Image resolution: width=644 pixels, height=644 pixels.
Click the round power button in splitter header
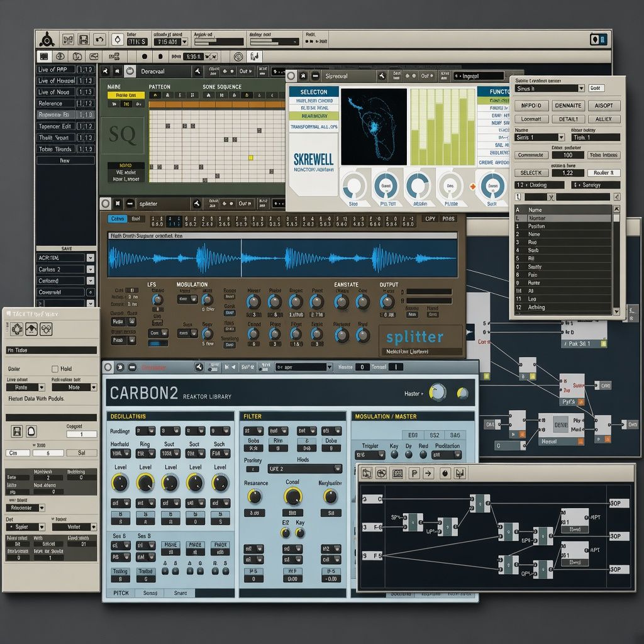[x=106, y=203]
